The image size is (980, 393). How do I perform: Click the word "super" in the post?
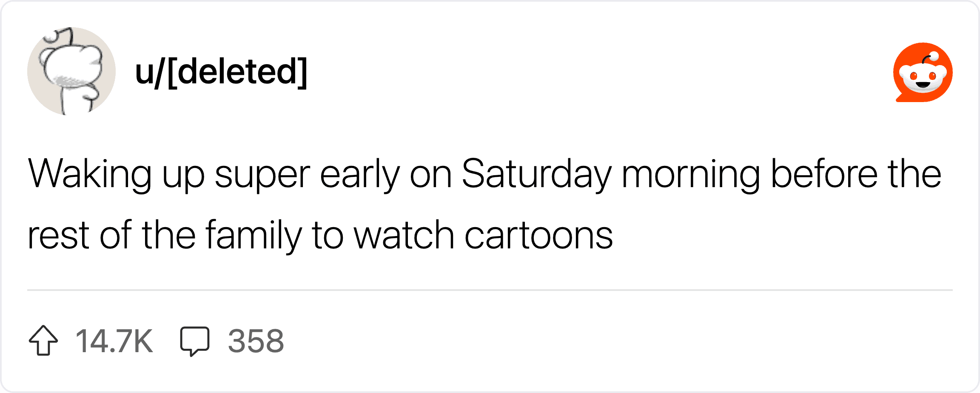262,174
